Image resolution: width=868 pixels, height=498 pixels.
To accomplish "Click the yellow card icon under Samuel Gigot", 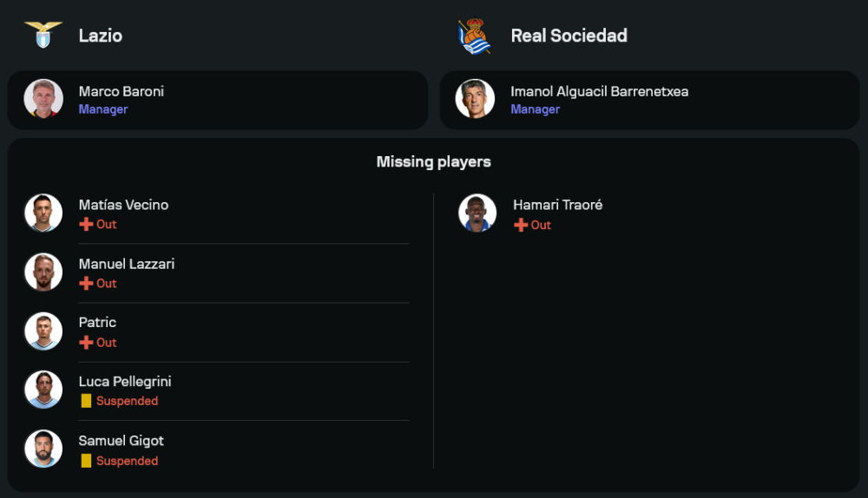I will (86, 461).
